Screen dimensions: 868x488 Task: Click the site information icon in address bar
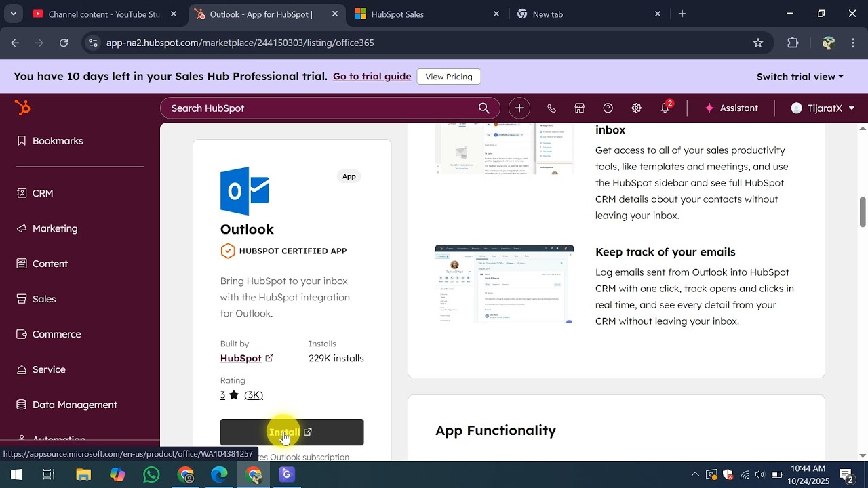(x=94, y=43)
